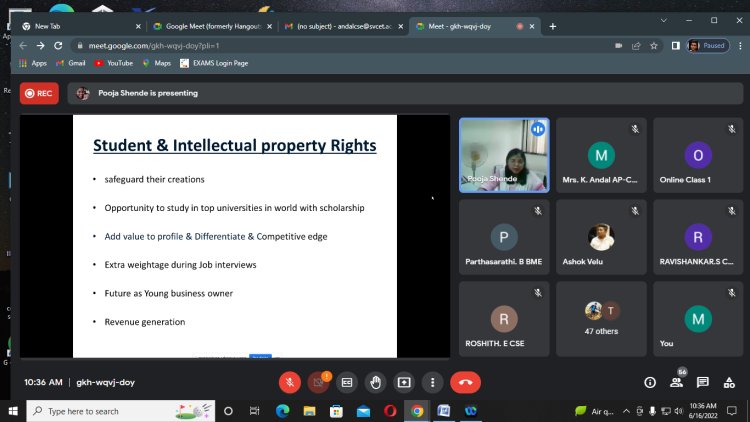Select RAVISHANKAR.S participant tile
The image size is (750, 422).
[x=698, y=237]
